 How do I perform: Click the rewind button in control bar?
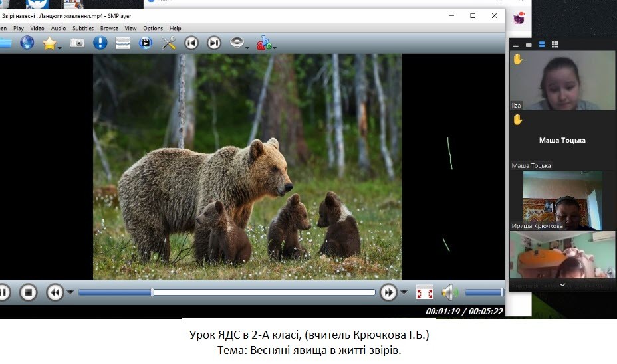coord(55,292)
